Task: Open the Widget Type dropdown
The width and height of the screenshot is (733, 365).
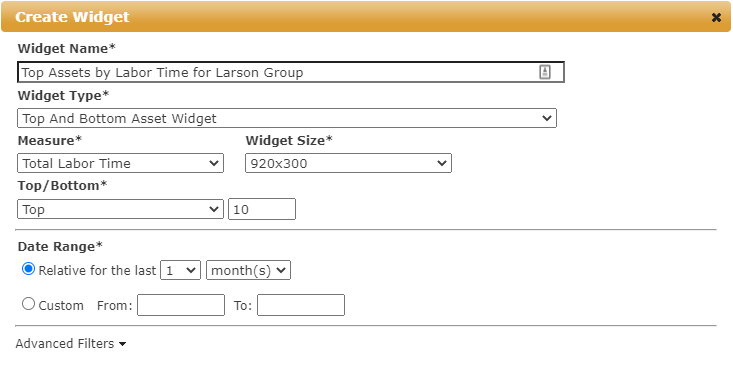Action: pyautogui.click(x=287, y=118)
